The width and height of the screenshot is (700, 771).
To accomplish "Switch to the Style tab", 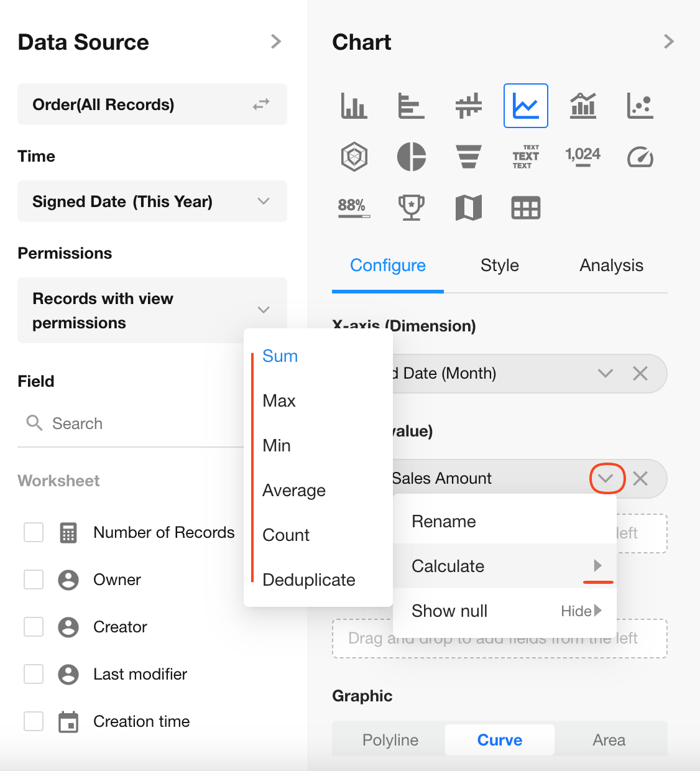I will (x=499, y=265).
